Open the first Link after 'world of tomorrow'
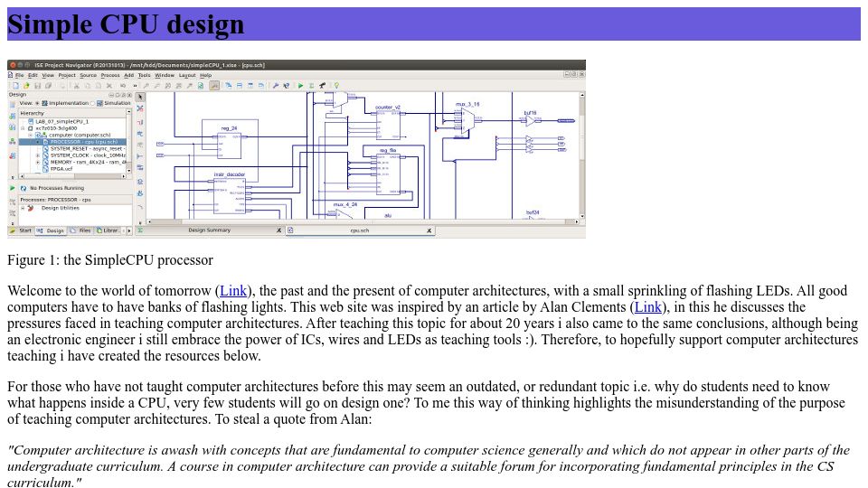Screen dimensions: 868x488 click(x=233, y=291)
